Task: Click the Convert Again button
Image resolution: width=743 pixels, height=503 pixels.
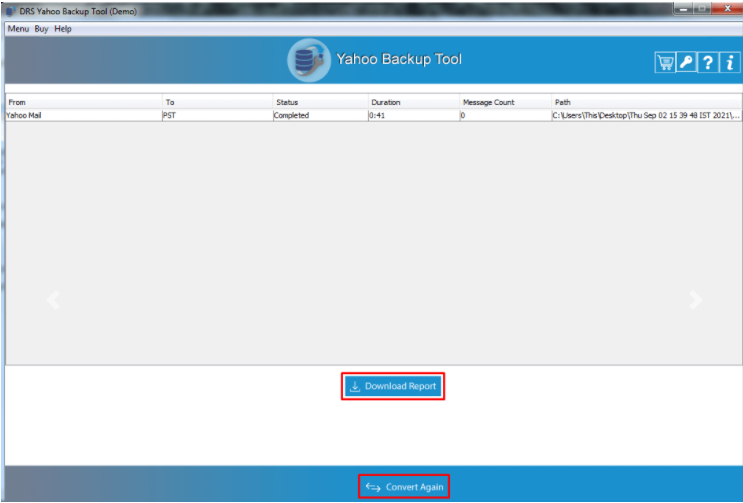Action: 404,486
